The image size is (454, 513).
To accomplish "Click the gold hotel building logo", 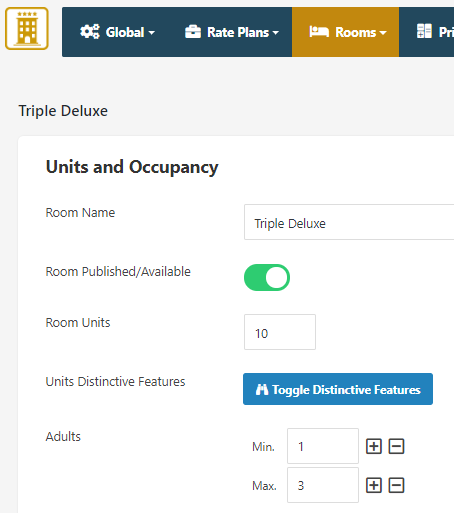I will [x=27, y=29].
